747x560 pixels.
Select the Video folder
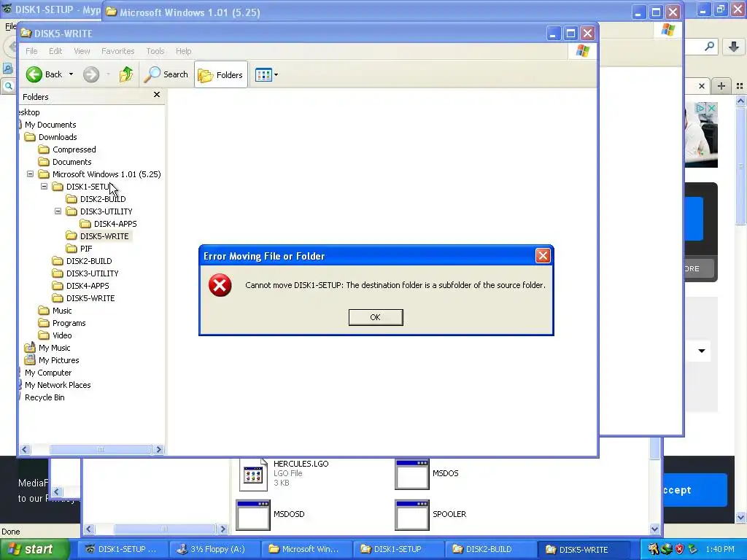tap(62, 335)
